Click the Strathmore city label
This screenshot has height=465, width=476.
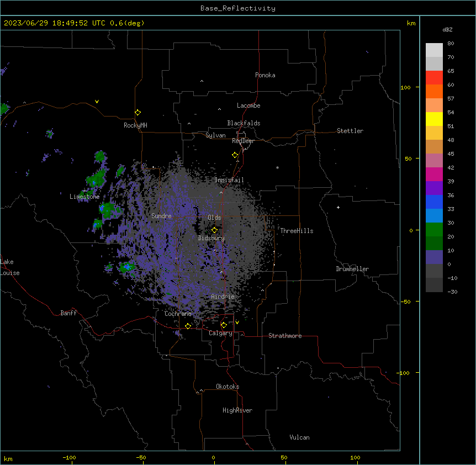click(x=285, y=336)
